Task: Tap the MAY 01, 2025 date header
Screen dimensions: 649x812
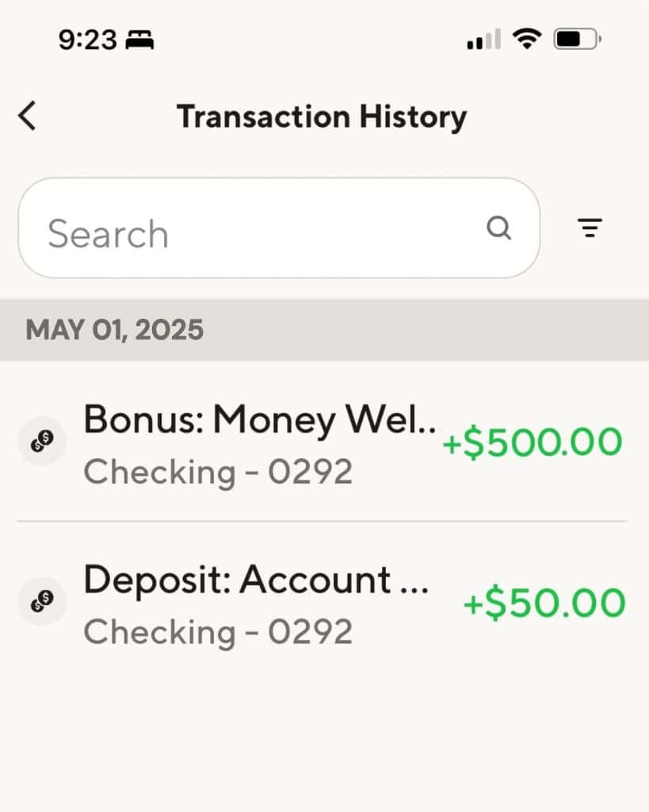Action: click(115, 330)
